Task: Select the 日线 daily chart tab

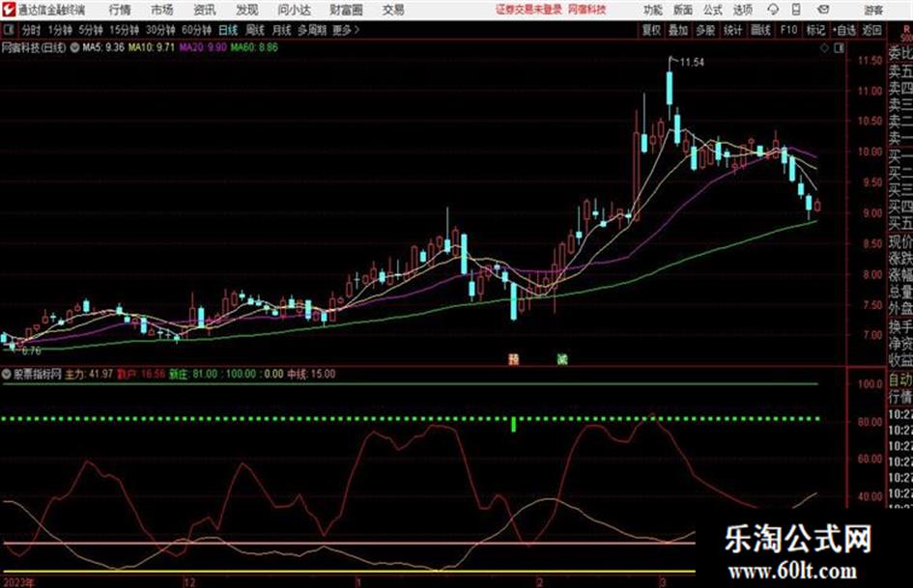Action: click(x=228, y=30)
